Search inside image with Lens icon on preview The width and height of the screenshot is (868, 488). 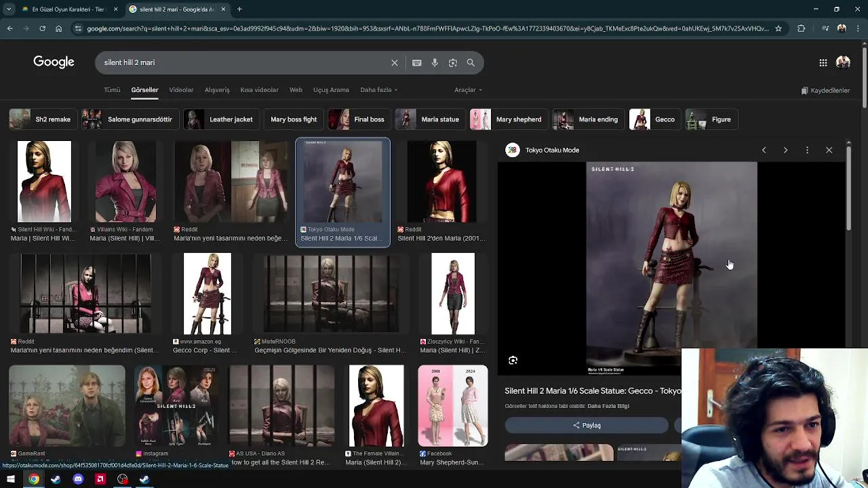point(513,361)
